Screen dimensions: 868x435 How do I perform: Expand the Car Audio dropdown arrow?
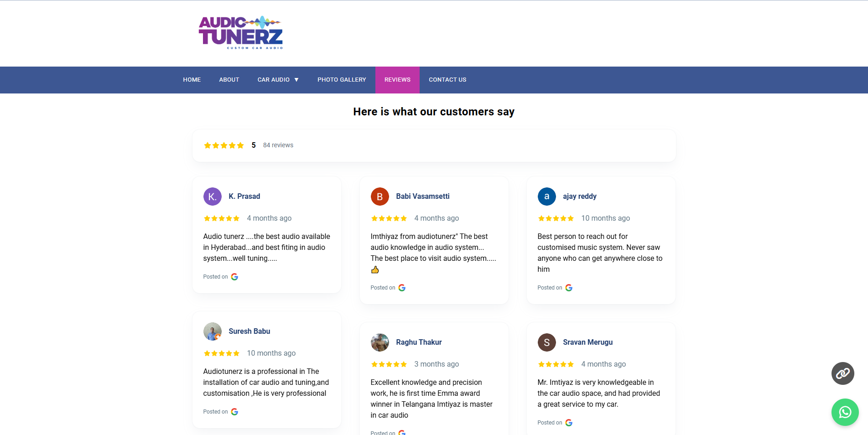click(x=296, y=80)
